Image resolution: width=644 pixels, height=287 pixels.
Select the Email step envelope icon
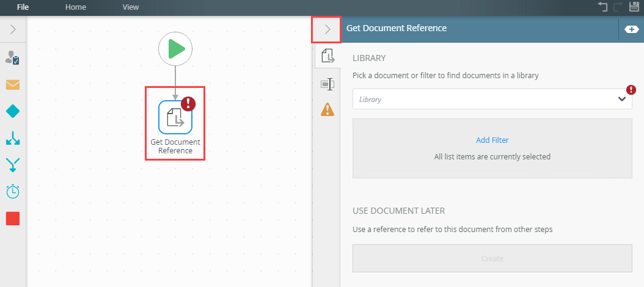pyautogui.click(x=13, y=85)
